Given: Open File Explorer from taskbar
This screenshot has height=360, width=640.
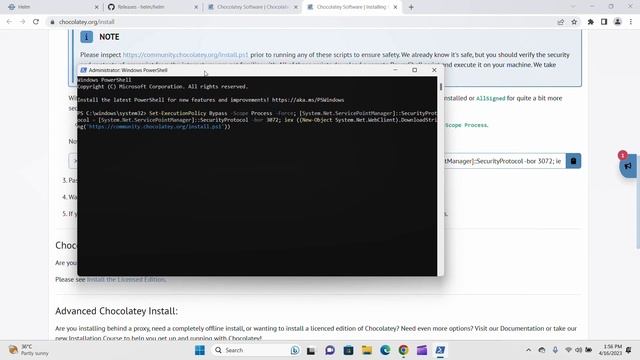Looking at the screenshot, I should pyautogui.click(x=367, y=350).
